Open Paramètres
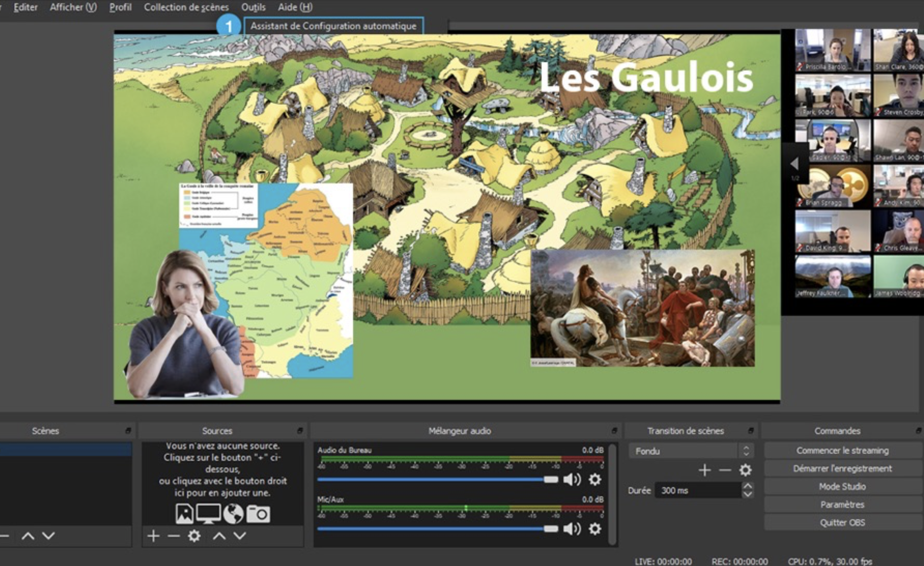 coord(842,504)
